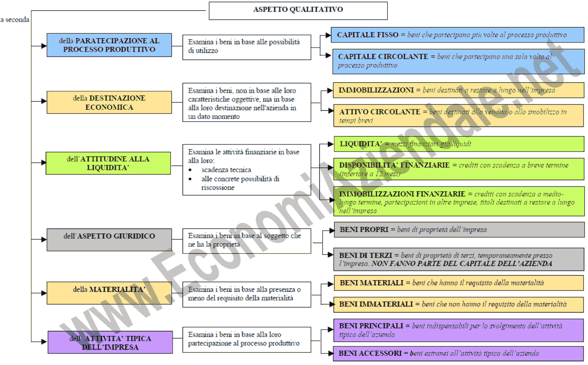Click description 'Esamina i beni in base alle possibilità di utilizzo'
588x365 pixels.
coord(247,47)
